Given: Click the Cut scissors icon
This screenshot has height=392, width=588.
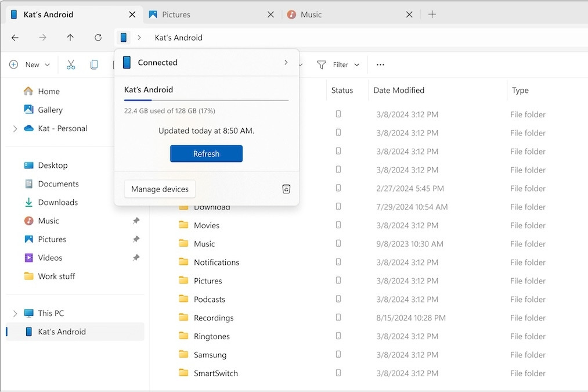Looking at the screenshot, I should point(71,65).
